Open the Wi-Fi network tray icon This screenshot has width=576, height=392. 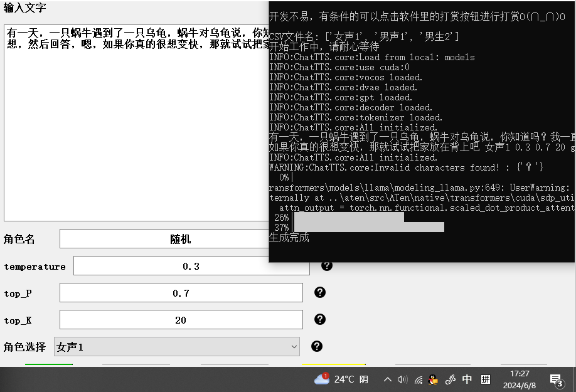click(x=419, y=379)
